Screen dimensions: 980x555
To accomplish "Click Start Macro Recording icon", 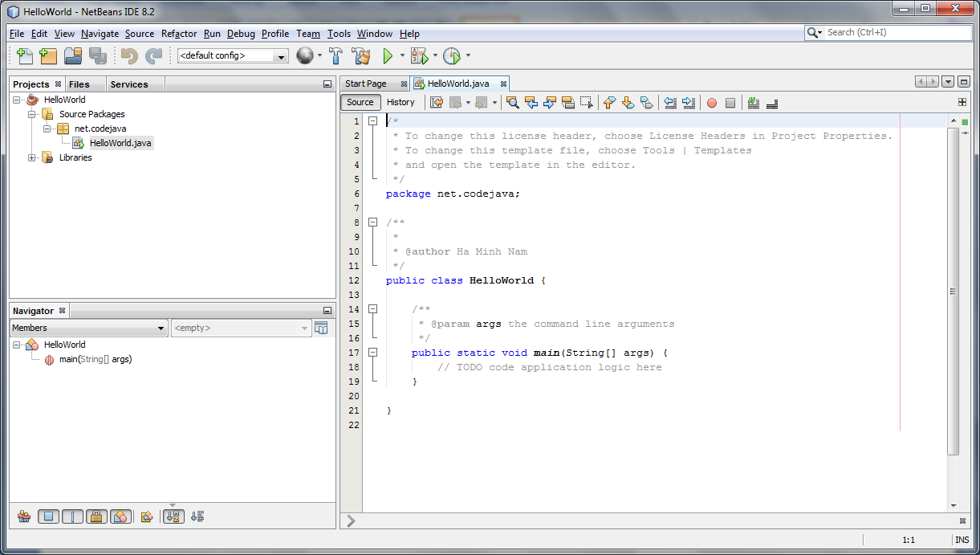I will click(711, 102).
